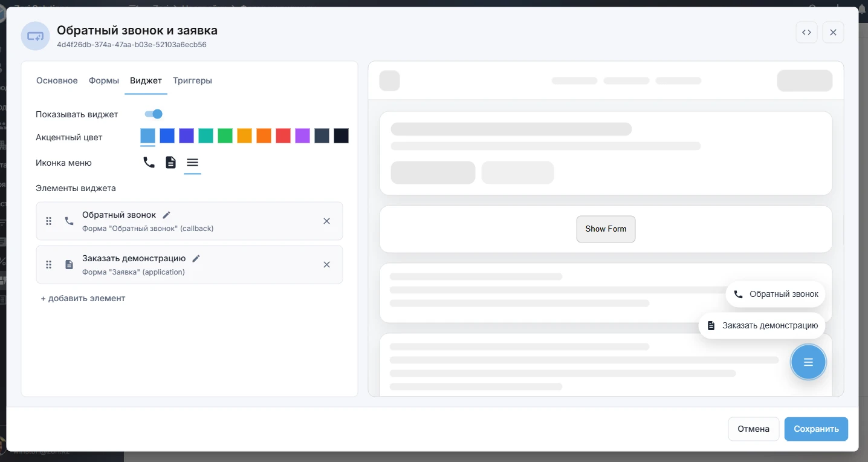Image resolution: width=868 pixels, height=462 pixels.
Task: Select the hamburger menu icon option
Action: pyautogui.click(x=192, y=163)
